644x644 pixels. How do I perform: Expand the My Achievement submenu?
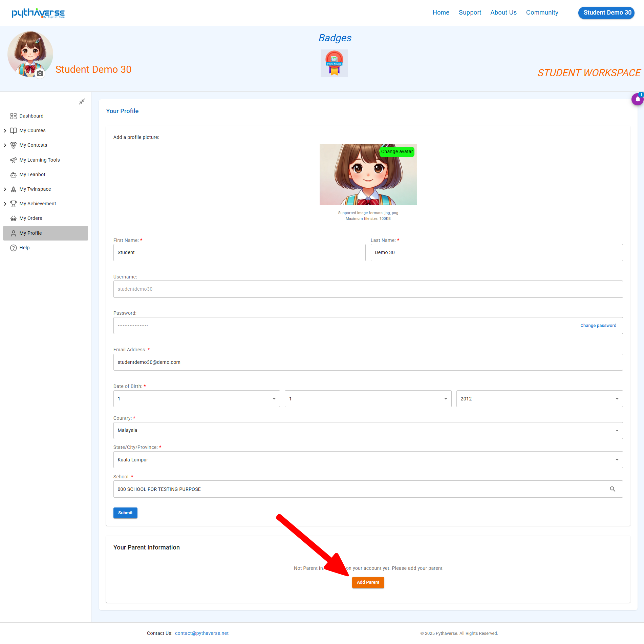coord(5,204)
